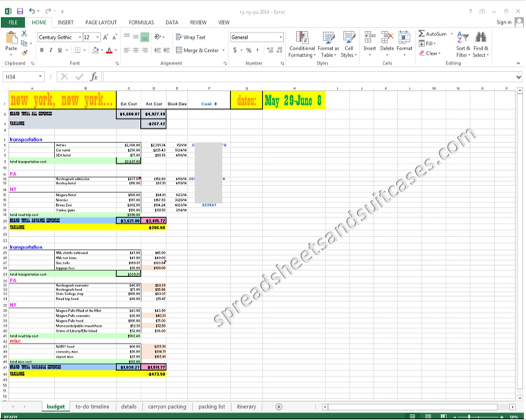526x420 pixels.
Task: Click the Redo arrow icon
Action: tap(48, 11)
